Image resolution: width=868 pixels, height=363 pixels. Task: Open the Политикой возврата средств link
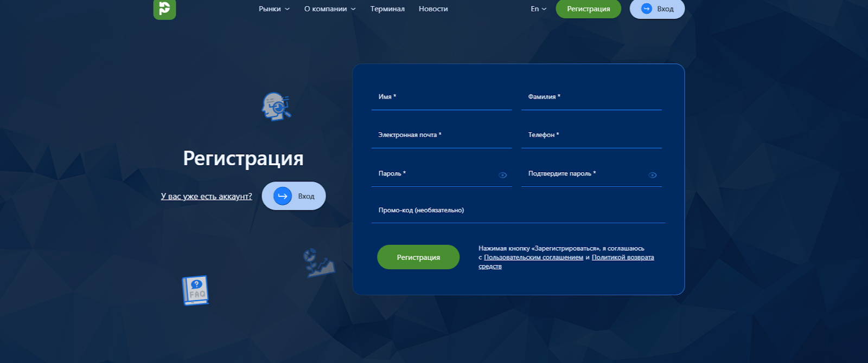coord(566,262)
